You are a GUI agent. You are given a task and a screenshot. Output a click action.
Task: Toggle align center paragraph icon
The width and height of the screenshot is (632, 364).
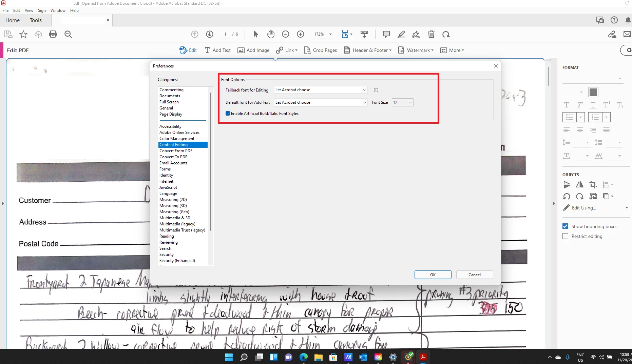pos(580,130)
